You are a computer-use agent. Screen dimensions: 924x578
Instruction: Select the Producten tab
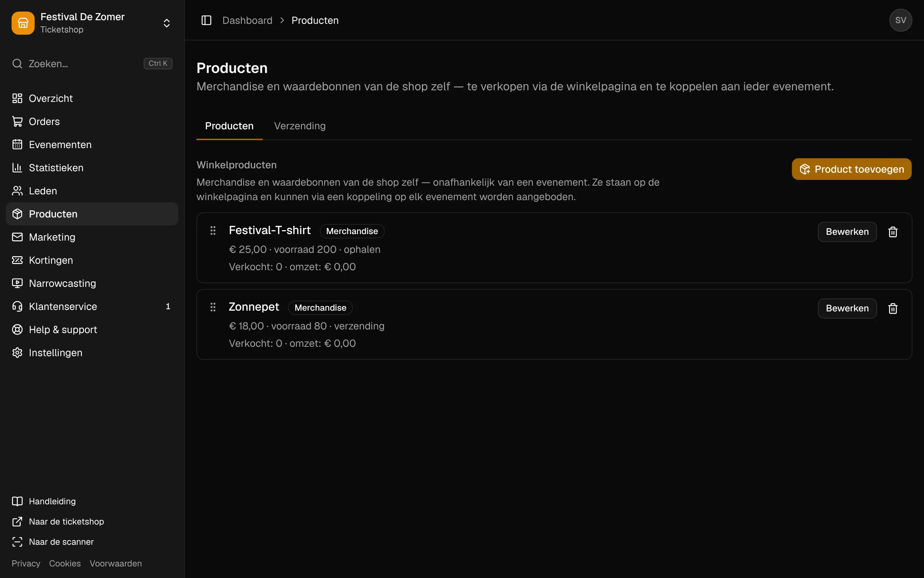click(229, 126)
